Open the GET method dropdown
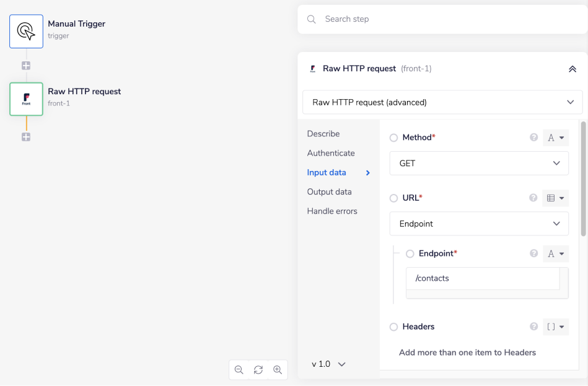 (x=479, y=164)
